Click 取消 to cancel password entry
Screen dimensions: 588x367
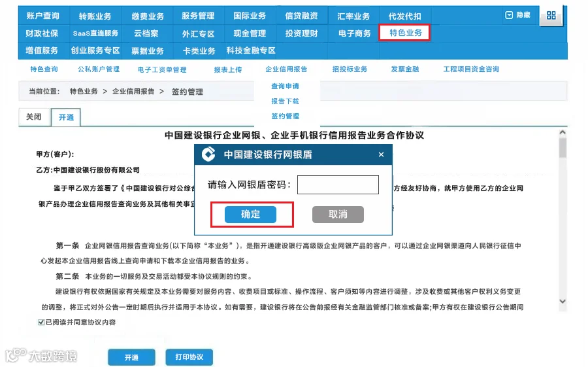point(338,214)
